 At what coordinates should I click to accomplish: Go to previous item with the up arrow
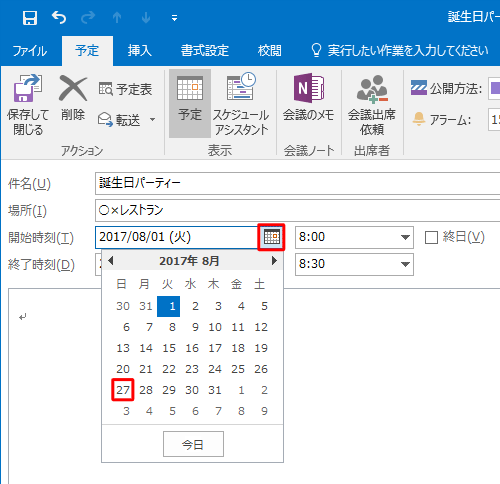117,17
